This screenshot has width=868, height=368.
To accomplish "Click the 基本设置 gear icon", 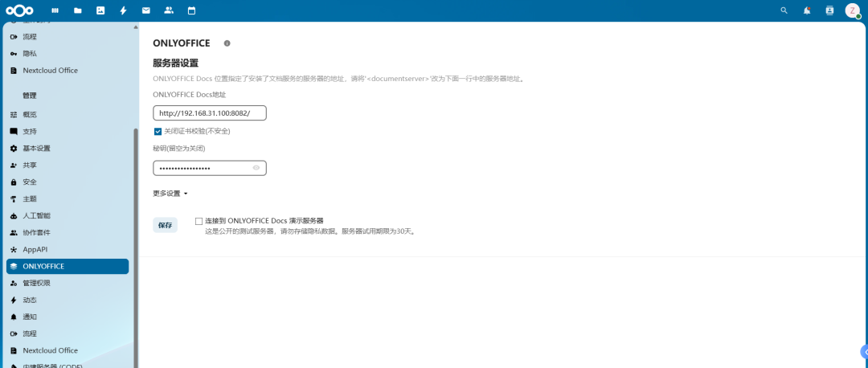I will pos(14,149).
